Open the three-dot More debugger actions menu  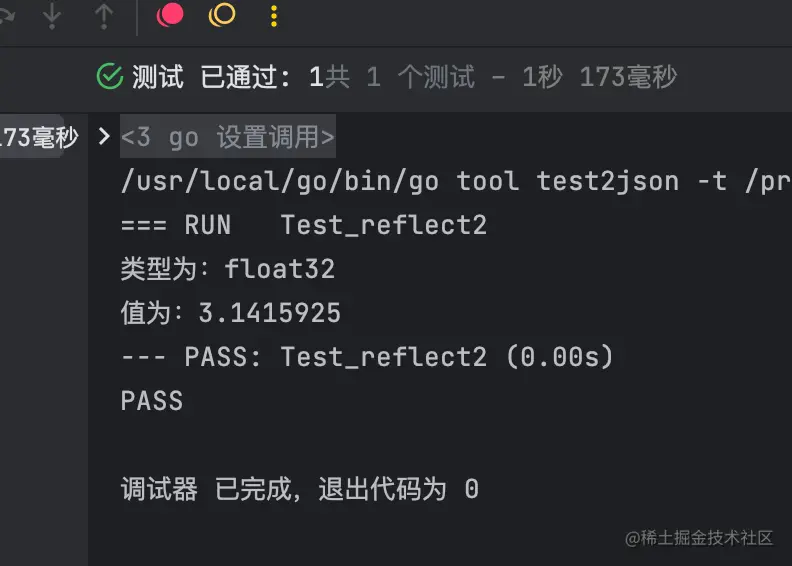(x=274, y=16)
